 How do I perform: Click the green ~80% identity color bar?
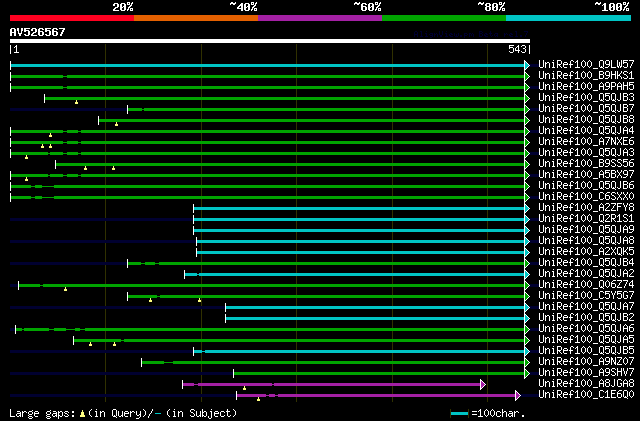tap(444, 18)
